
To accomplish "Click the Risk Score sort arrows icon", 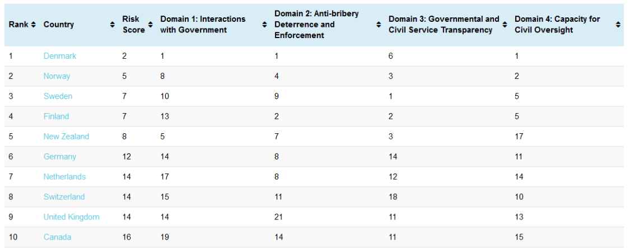I will [x=150, y=25].
